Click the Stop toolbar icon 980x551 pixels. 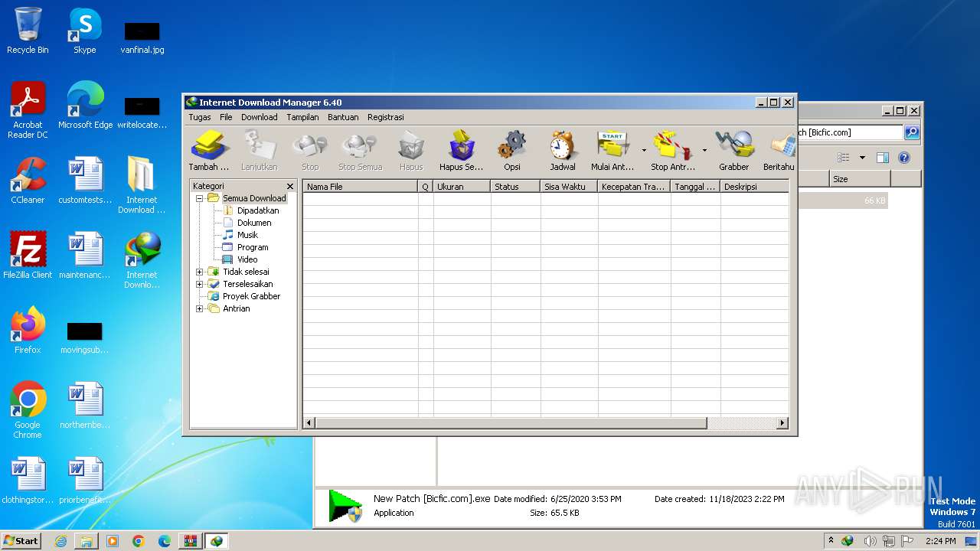310,151
